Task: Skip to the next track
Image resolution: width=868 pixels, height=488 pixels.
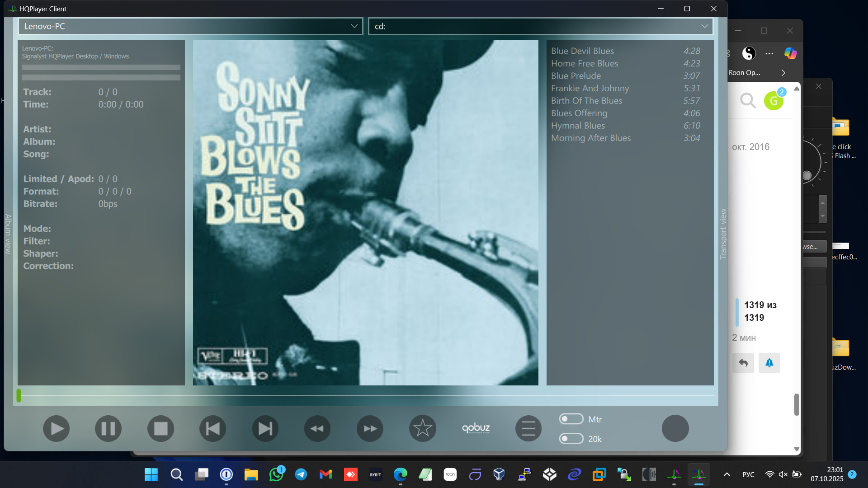Action: 265,428
